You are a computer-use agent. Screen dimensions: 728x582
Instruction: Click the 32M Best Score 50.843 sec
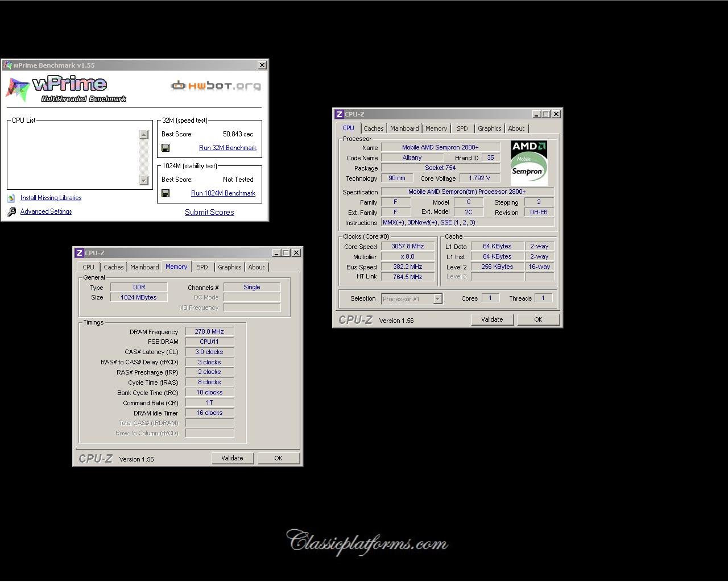(238, 134)
